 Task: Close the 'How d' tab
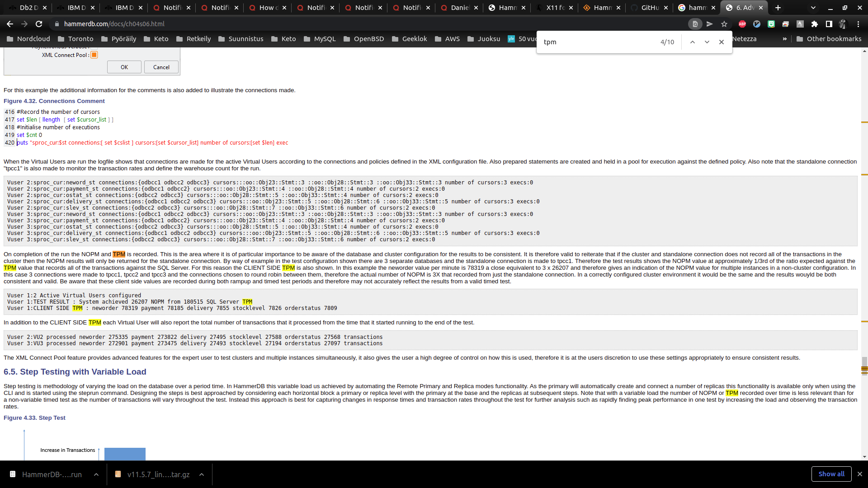tap(284, 8)
